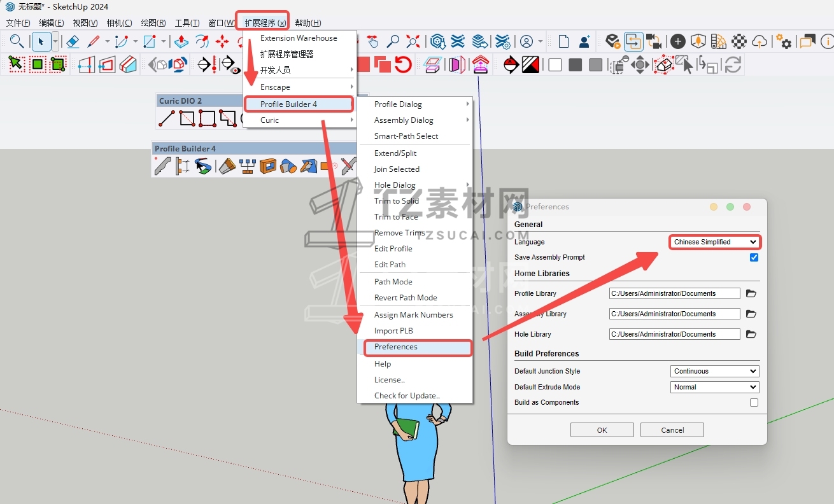Click the Enscape About info icon

click(x=827, y=42)
